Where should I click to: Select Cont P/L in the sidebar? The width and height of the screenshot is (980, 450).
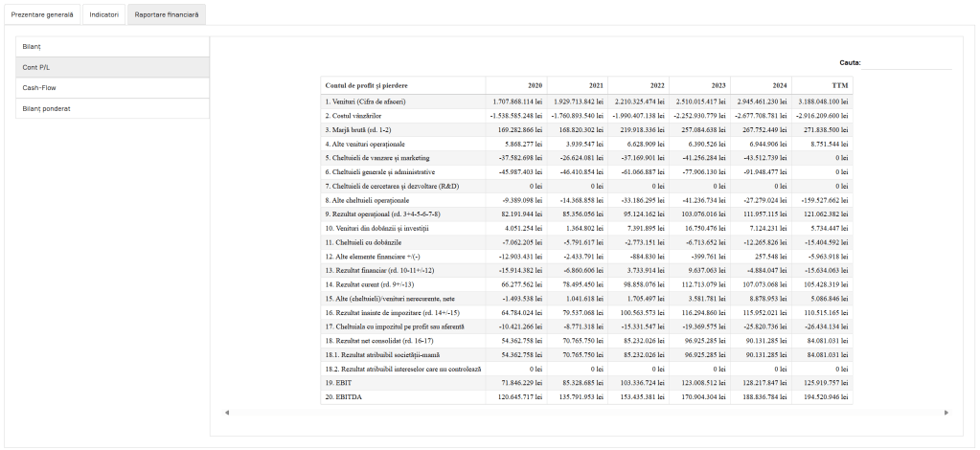(x=112, y=67)
